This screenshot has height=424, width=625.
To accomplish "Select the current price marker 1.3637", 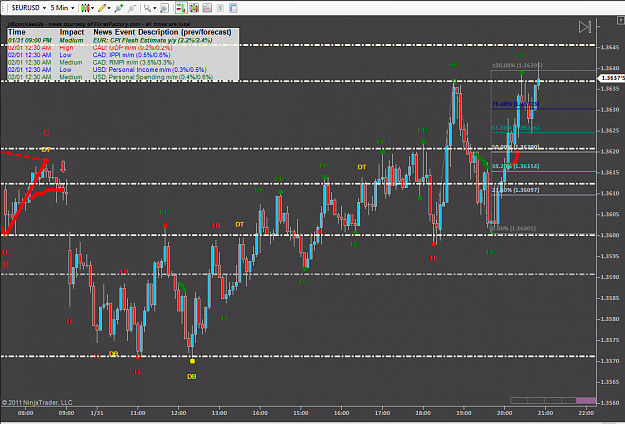I will [x=612, y=78].
